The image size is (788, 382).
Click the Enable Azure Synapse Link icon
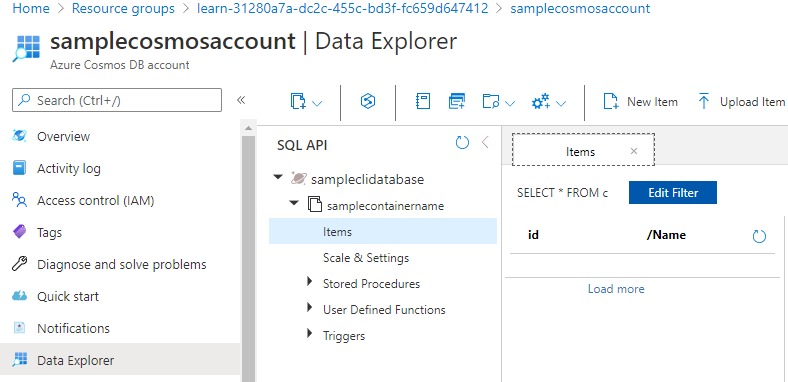pos(368,102)
